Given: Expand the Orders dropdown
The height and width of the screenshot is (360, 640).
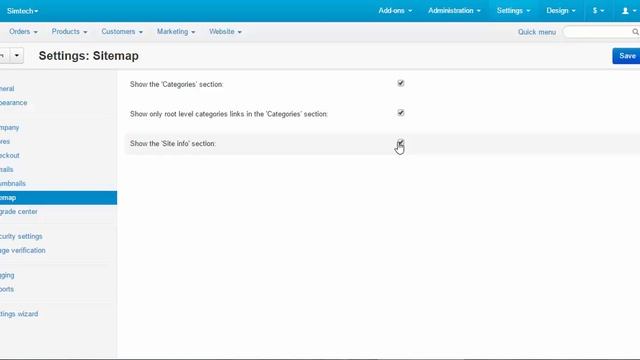Looking at the screenshot, I should (x=23, y=31).
